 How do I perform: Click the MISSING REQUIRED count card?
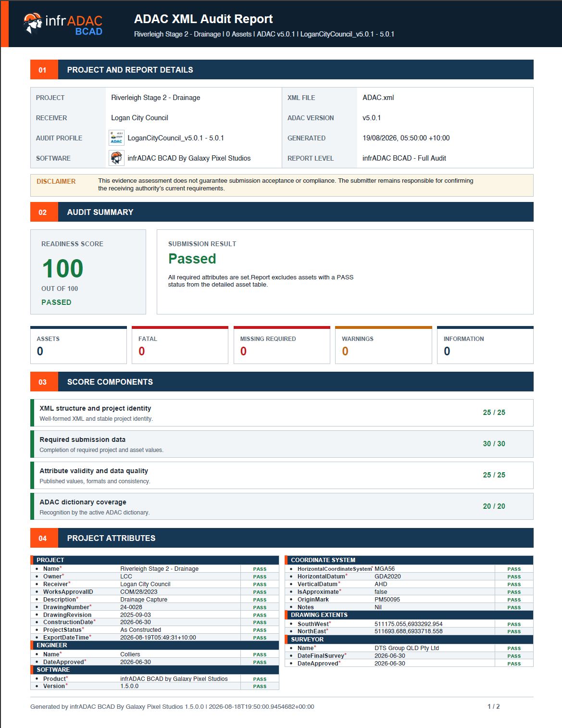pos(282,345)
